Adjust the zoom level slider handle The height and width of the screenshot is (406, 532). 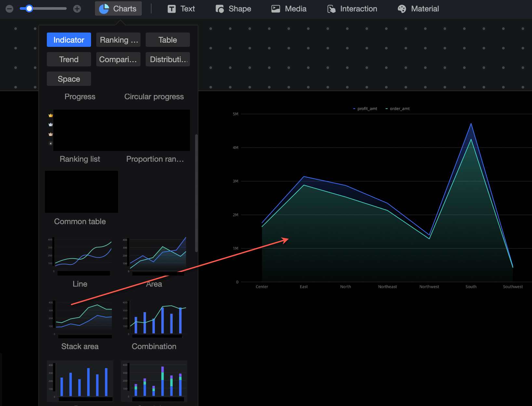[29, 9]
